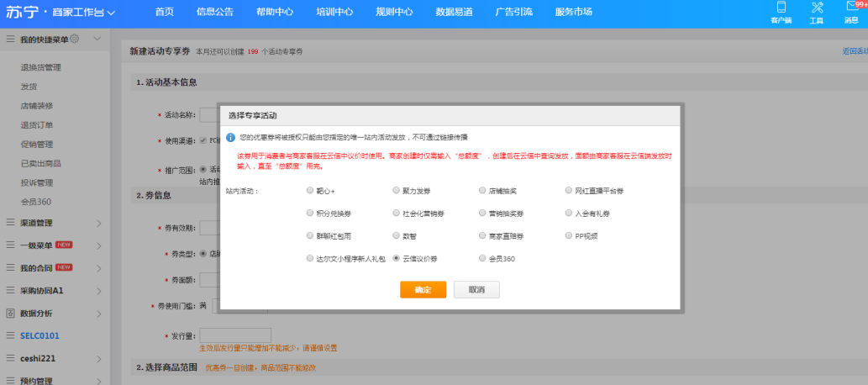Image resolution: width=868 pixels, height=385 pixels.
Task: Select the 聚力发券 radio option
Action: coord(396,191)
